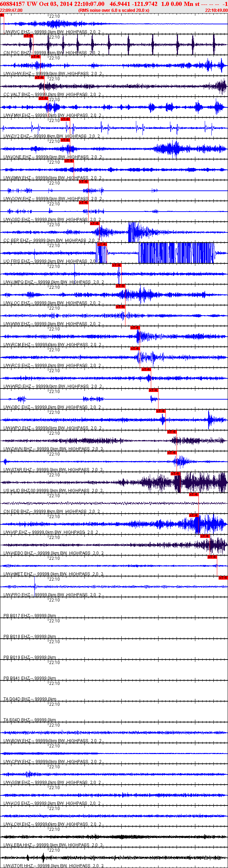Select the pick marker on the CC BEP trace

pos(95,223)
